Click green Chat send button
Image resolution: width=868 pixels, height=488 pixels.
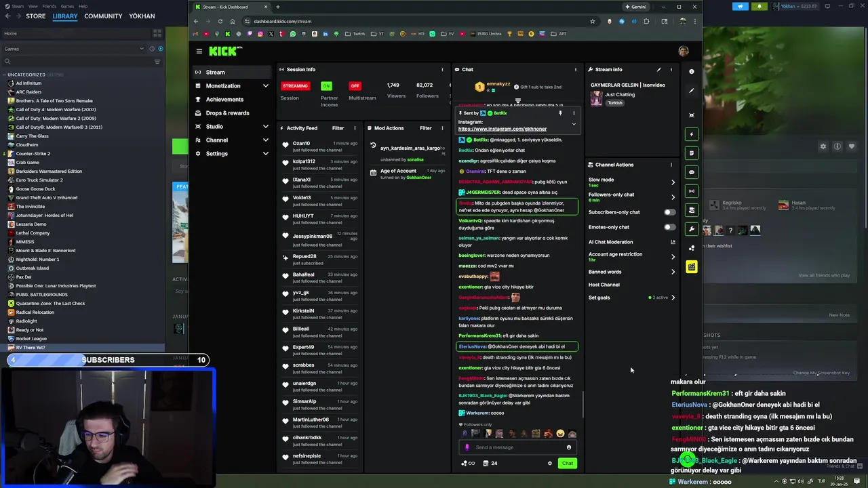tap(568, 464)
